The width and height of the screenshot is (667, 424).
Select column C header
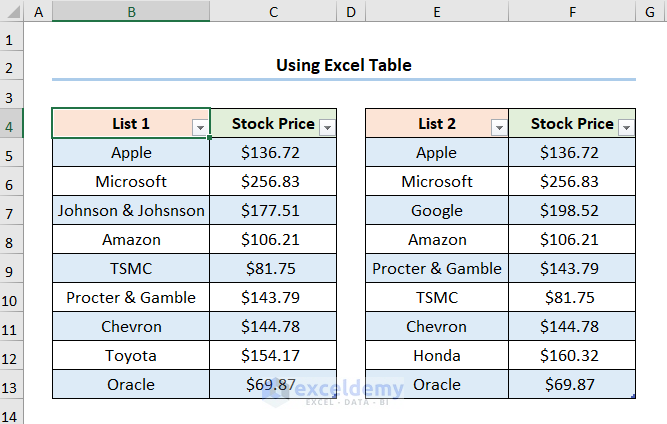[x=274, y=12]
